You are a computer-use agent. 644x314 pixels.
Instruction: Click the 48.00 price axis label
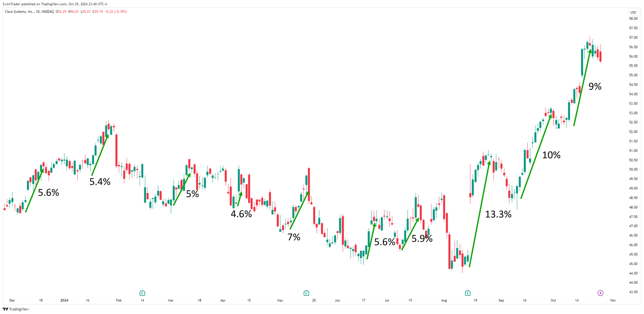click(633, 207)
